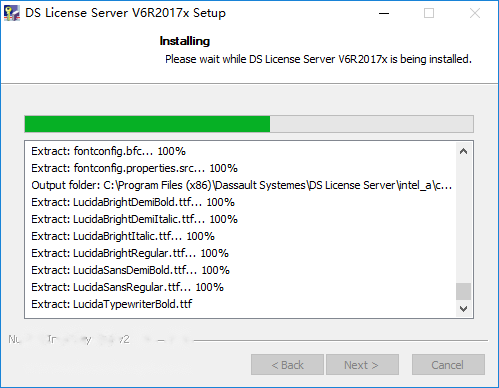
Task: Close the DS License Server setup window
Action: (x=475, y=13)
